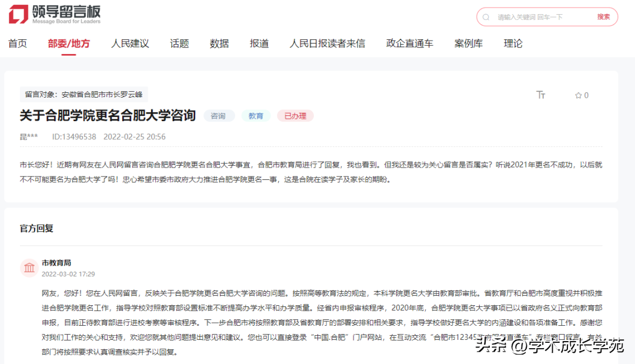Click the reply paragraph starting 网友，您好
Image resolution: width=635 pixels, height=364 pixels.
tap(322, 322)
